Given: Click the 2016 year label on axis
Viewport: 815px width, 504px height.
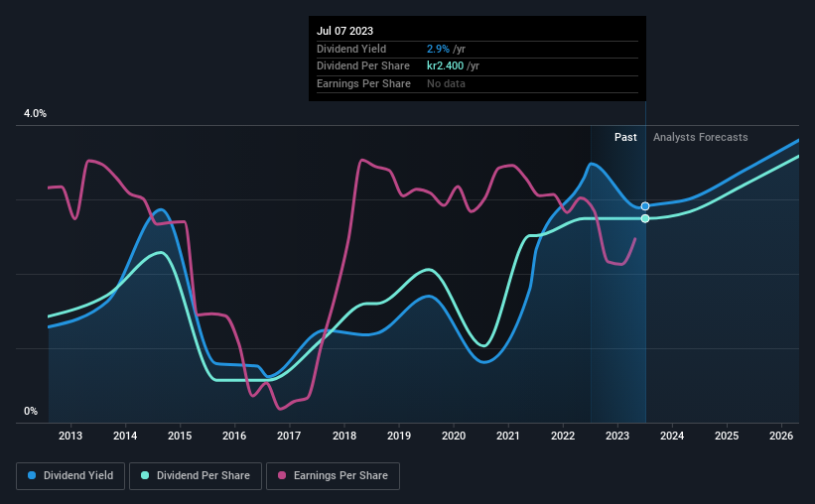Looking at the screenshot, I should click(x=234, y=436).
